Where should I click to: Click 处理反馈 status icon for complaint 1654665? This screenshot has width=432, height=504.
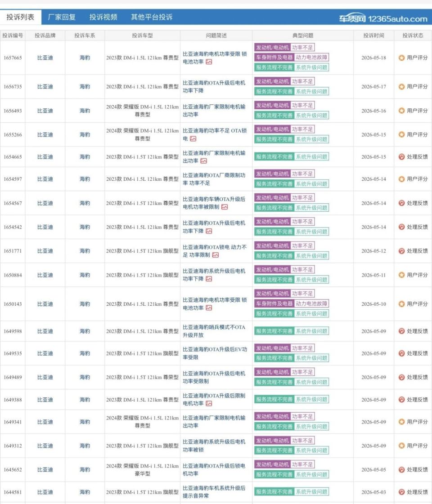pyautogui.click(x=401, y=157)
